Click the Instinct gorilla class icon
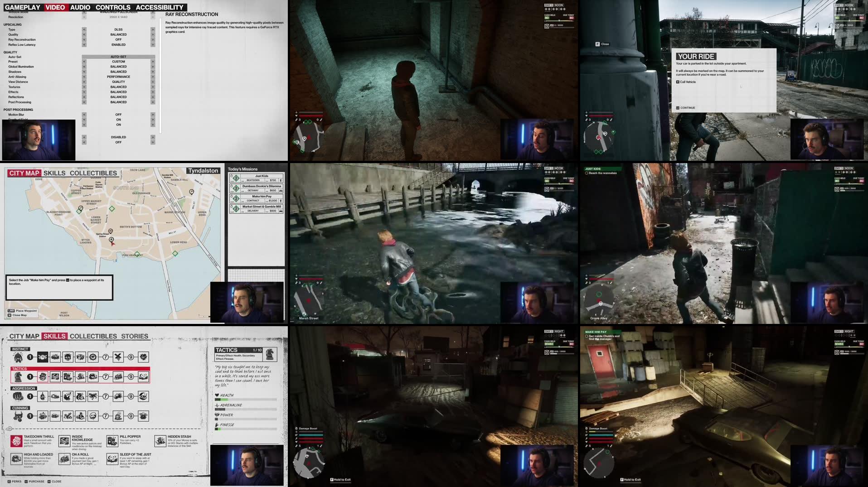This screenshot has width=868, height=487. coord(18,357)
